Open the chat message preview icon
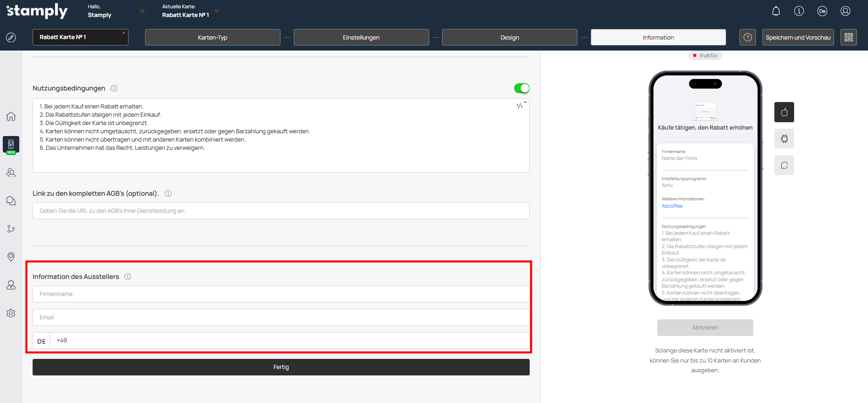The width and height of the screenshot is (868, 403). click(x=784, y=165)
